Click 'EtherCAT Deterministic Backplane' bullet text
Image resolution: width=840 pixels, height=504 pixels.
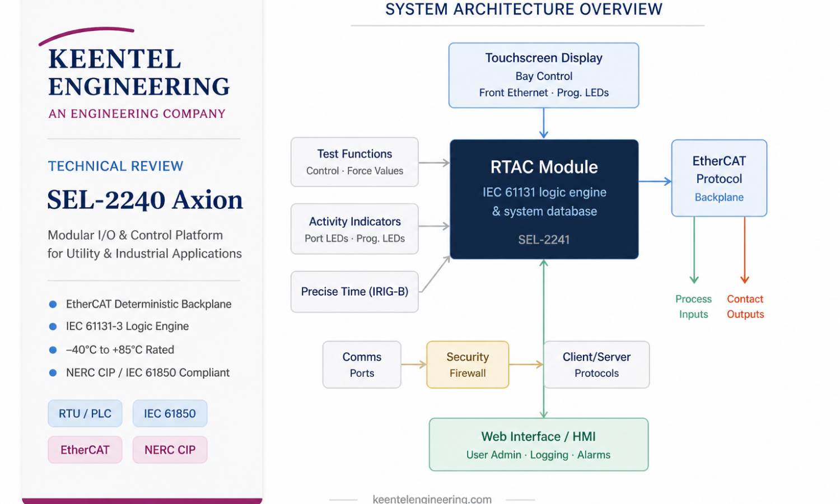[148, 304]
